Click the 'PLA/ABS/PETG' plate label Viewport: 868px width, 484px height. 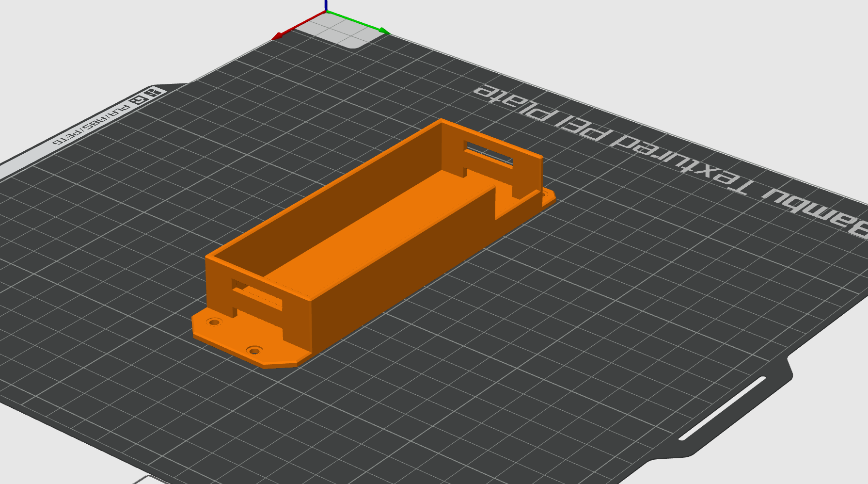point(92,124)
